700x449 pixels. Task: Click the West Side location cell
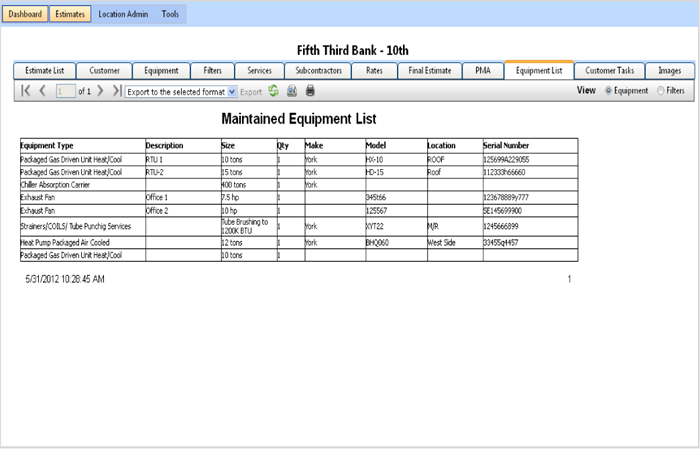tap(455, 243)
